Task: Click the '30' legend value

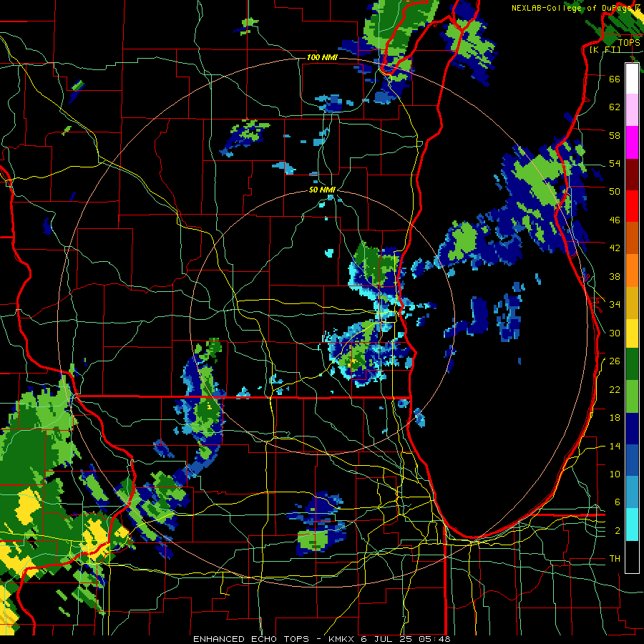Action: (615, 333)
